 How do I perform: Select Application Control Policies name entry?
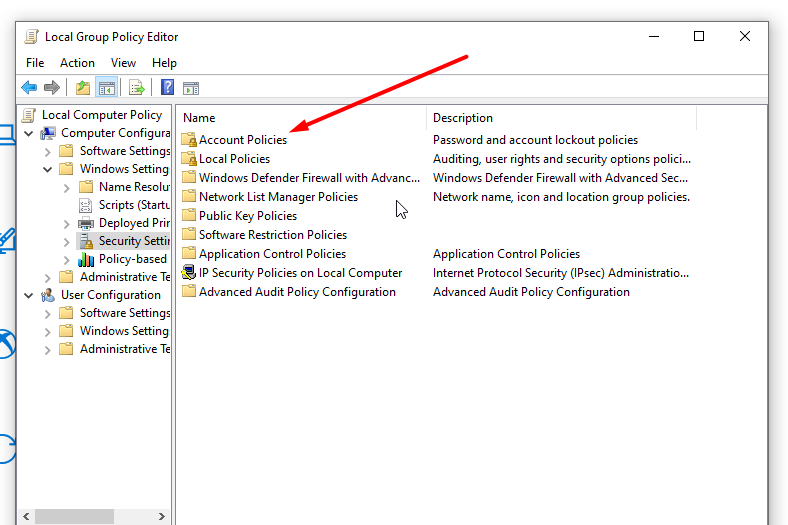pos(272,254)
